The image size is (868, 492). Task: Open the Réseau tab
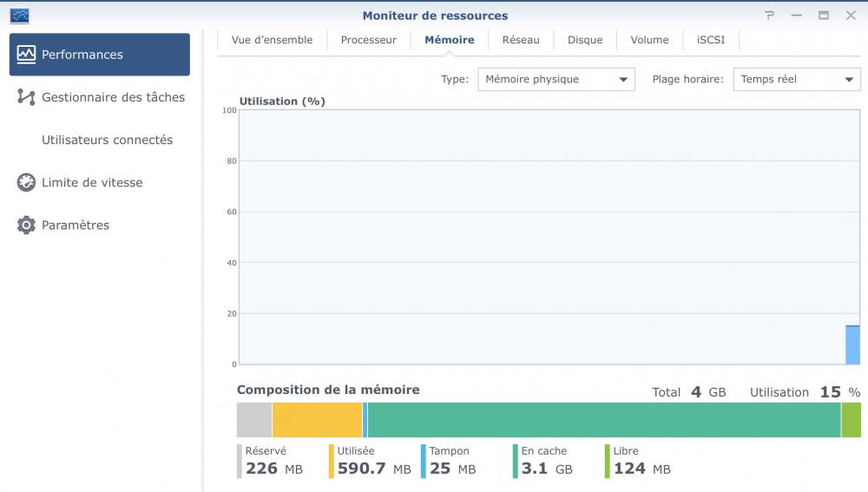(x=521, y=40)
